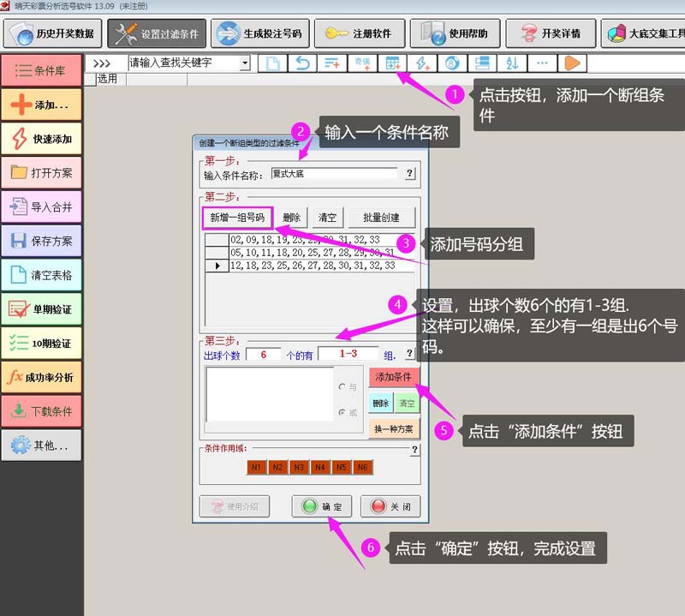Select the third number group row marker
Viewport: 685px width, 616px height.
click(217, 266)
